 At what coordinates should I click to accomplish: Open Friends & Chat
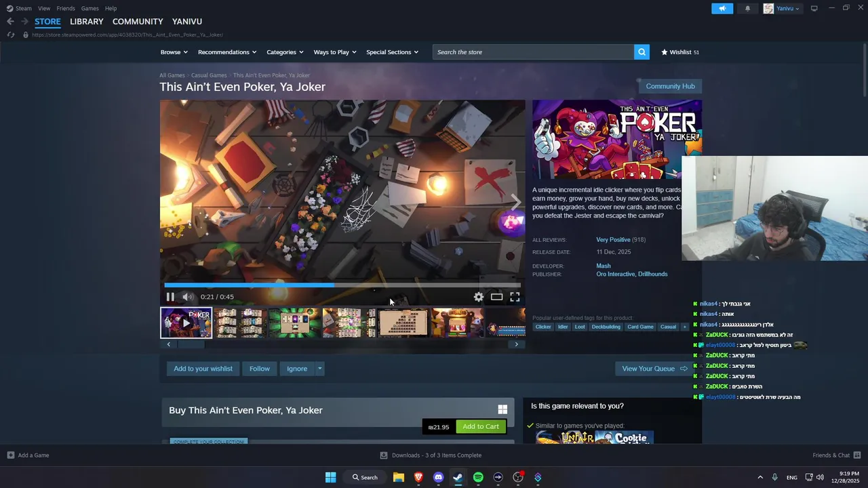tap(836, 455)
